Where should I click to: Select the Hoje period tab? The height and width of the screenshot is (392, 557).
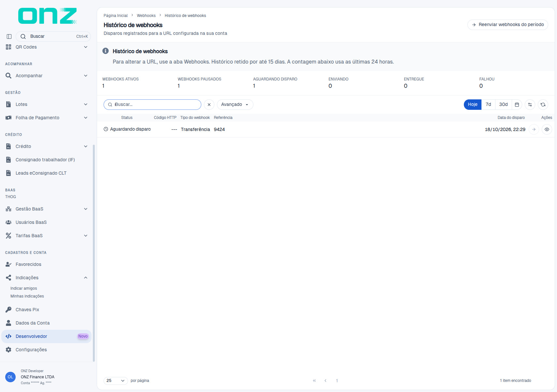click(473, 105)
